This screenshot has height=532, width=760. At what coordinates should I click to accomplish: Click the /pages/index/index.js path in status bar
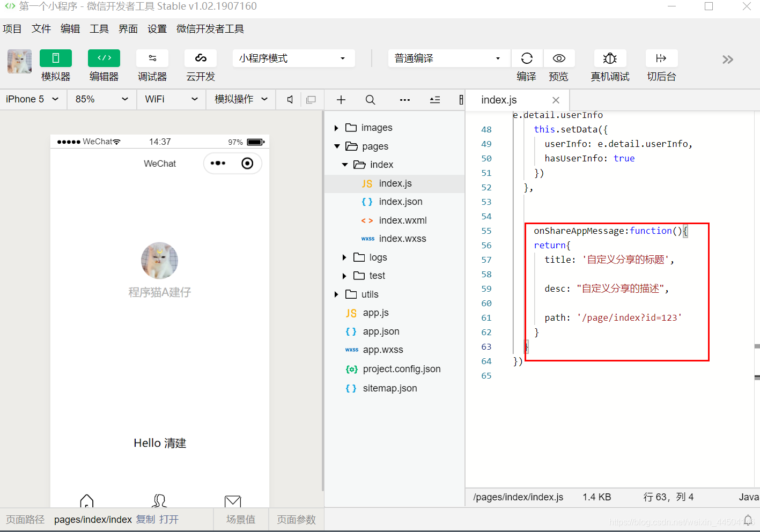click(518, 497)
